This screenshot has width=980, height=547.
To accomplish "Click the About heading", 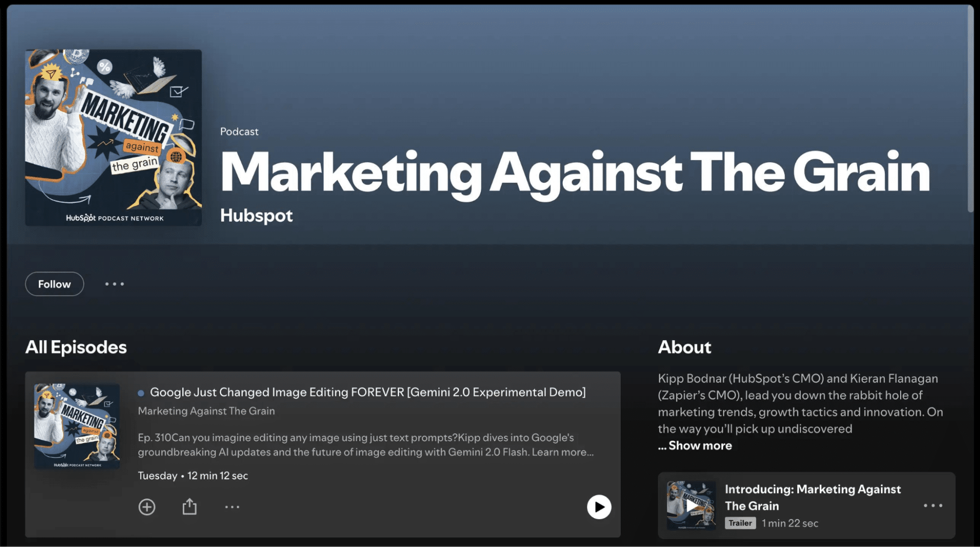I will click(x=684, y=347).
